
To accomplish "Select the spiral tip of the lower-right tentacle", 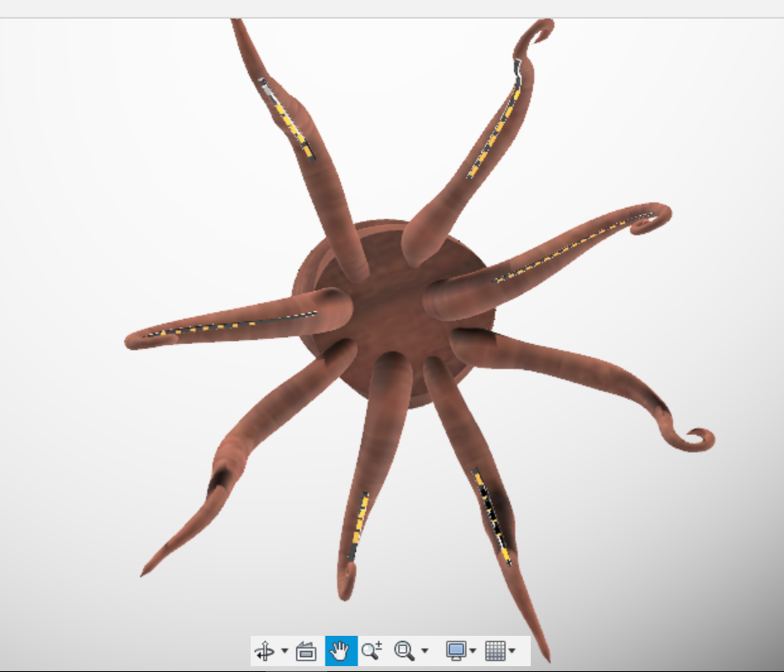I will (x=696, y=437).
